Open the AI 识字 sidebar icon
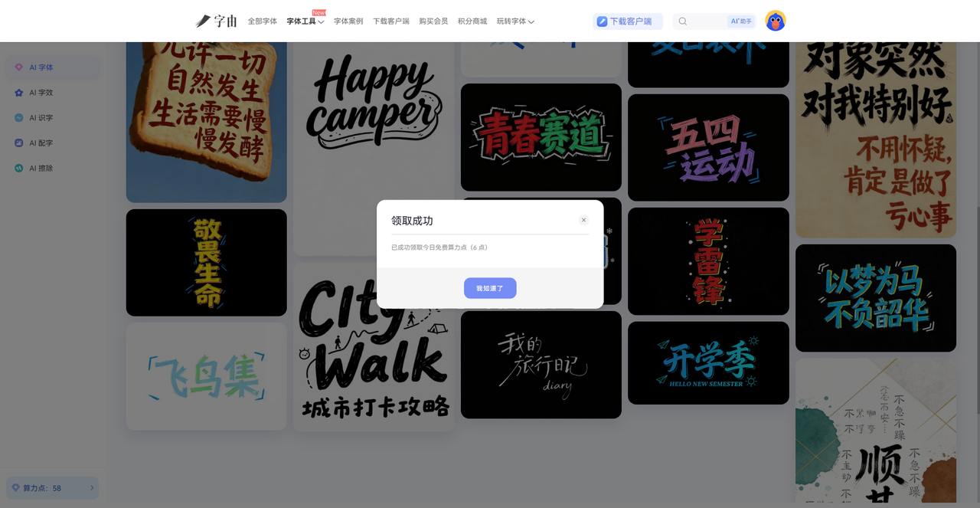The image size is (980, 508). [x=19, y=118]
